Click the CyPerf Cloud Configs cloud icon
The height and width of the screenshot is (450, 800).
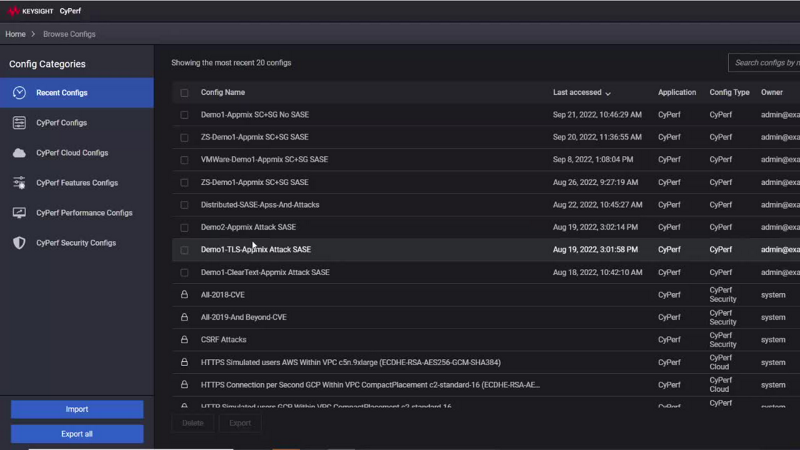click(19, 153)
